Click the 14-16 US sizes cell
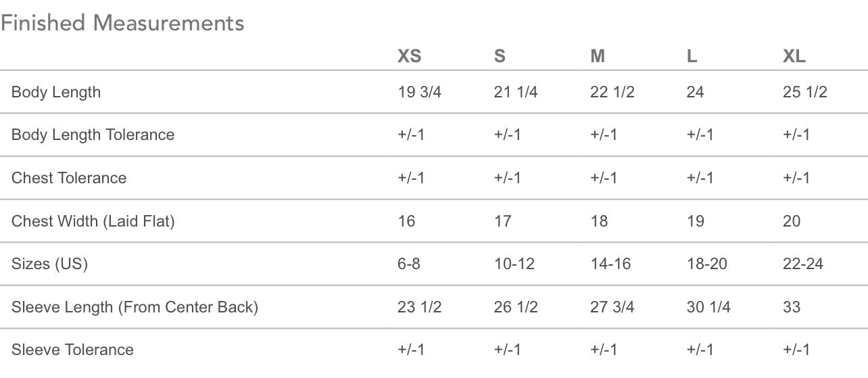Screen dimensions: 868x378 [610, 264]
